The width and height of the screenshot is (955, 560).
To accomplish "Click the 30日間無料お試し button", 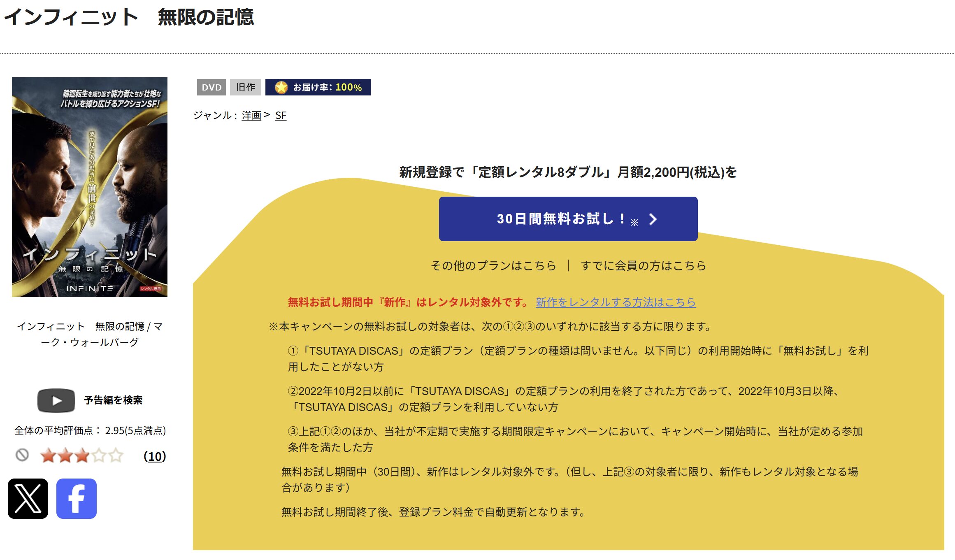I will 568,219.
